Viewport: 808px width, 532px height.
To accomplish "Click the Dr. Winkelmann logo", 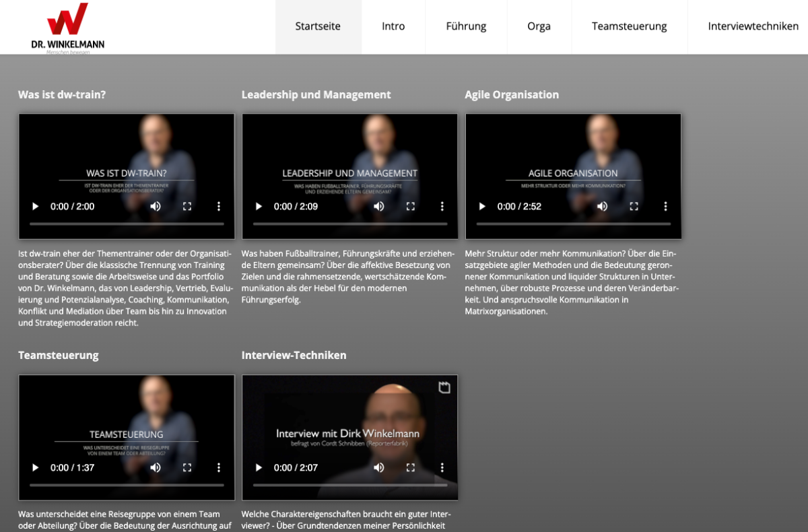I will (x=67, y=28).
